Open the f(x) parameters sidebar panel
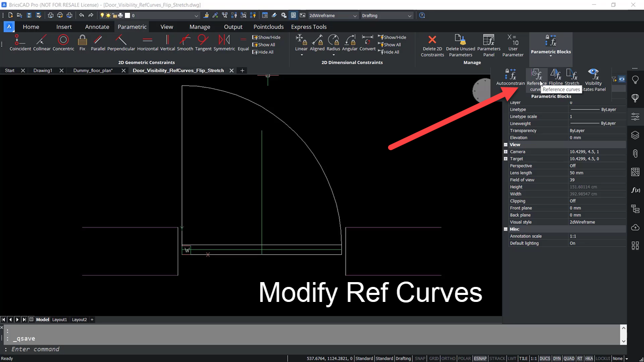The width and height of the screenshot is (644, 362). 635,190
